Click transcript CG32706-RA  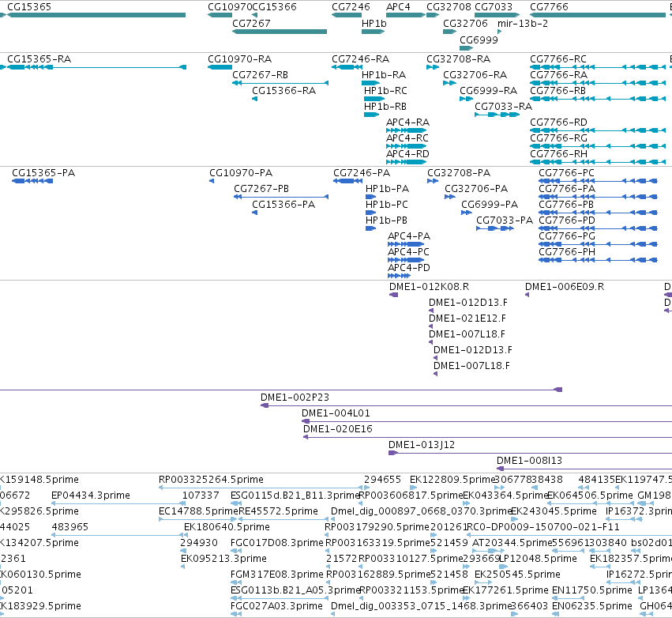point(449,83)
